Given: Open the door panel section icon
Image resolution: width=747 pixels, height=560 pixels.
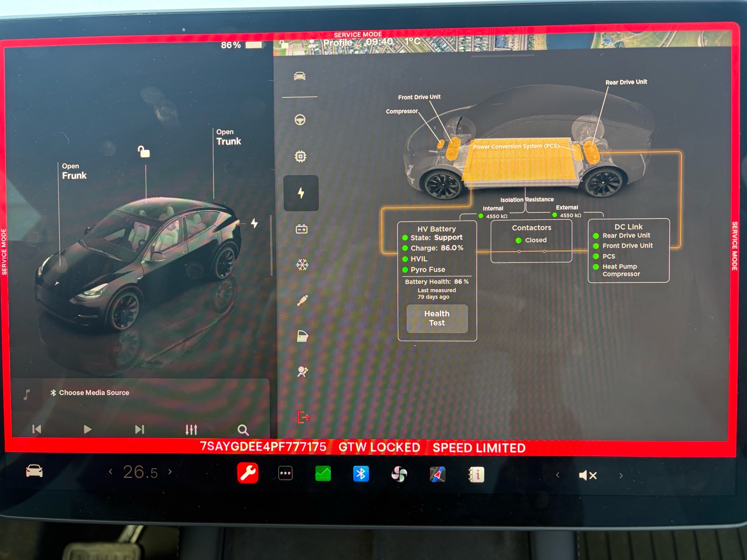Looking at the screenshot, I should tap(303, 336).
